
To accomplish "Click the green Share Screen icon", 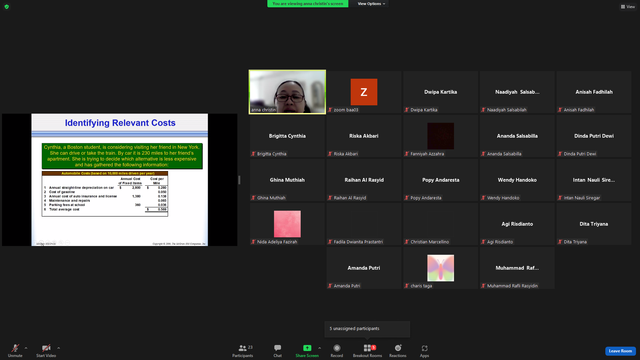I will (x=307, y=348).
